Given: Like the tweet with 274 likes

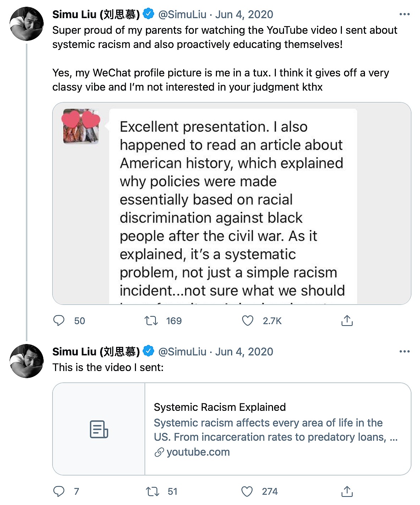Looking at the screenshot, I should tap(247, 491).
